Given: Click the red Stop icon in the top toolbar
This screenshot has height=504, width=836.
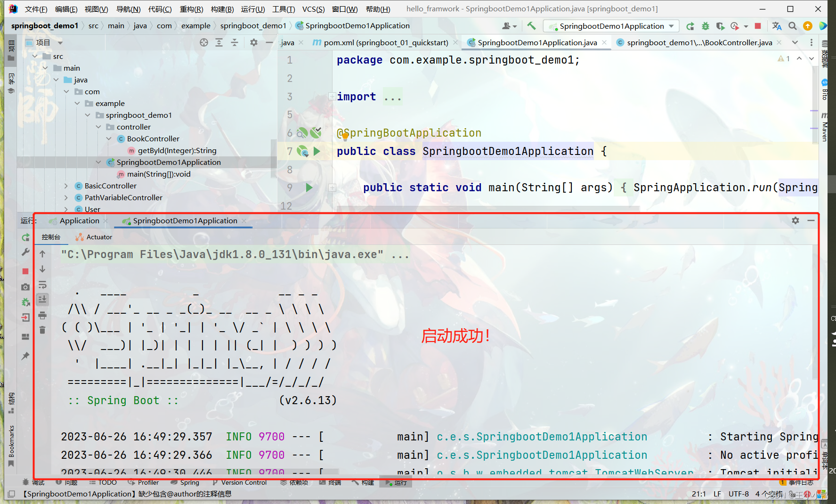Looking at the screenshot, I should coord(758,26).
